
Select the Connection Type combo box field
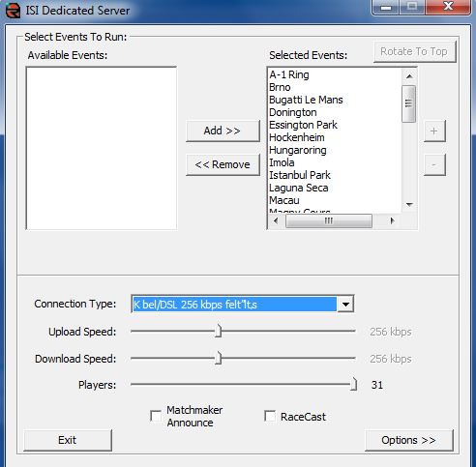[x=243, y=304]
